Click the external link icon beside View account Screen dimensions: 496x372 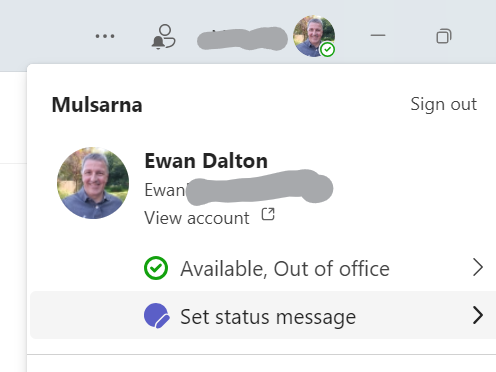pyautogui.click(x=268, y=214)
